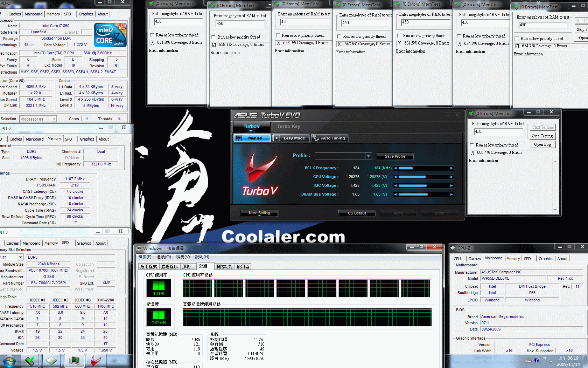Image resolution: width=588 pixels, height=368 pixels.
Task: Click Open Log in the 600.4% coverage MemTest
Action: pos(542,144)
